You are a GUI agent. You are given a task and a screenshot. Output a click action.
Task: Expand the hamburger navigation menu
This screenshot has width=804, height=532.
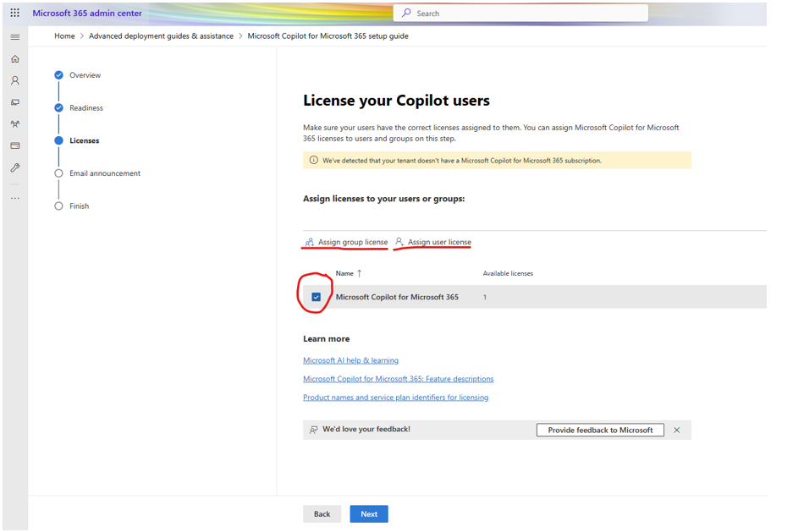[14, 37]
